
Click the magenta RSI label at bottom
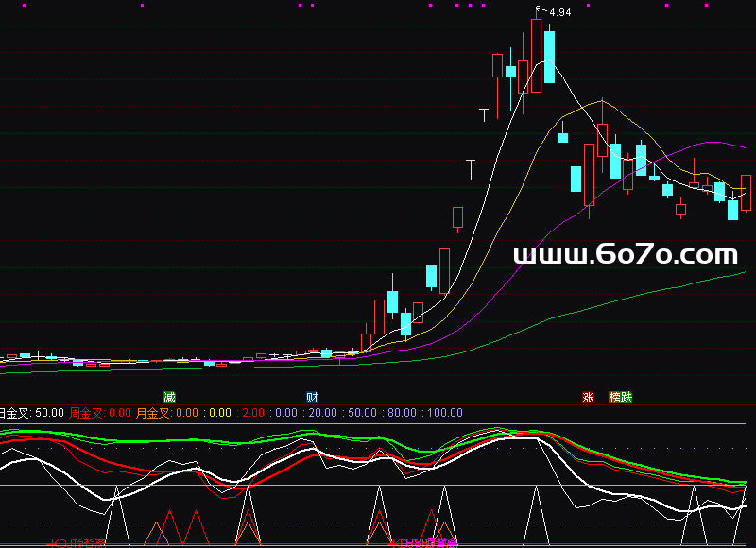click(425, 543)
